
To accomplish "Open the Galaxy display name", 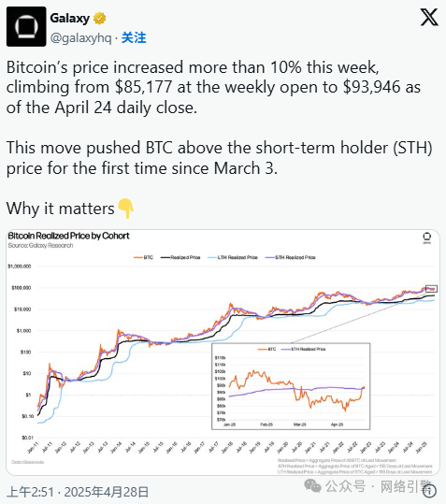I will click(x=70, y=19).
